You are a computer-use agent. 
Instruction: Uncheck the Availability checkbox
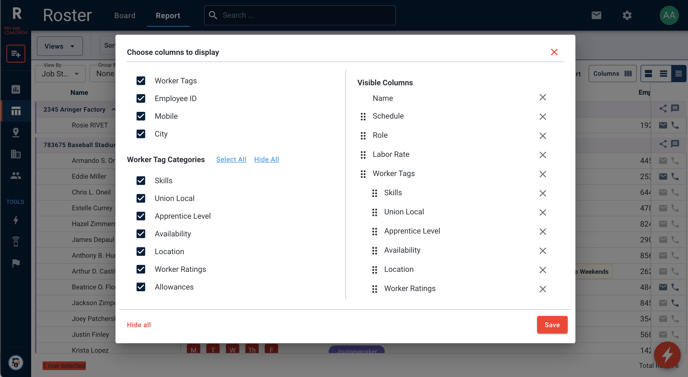(140, 234)
